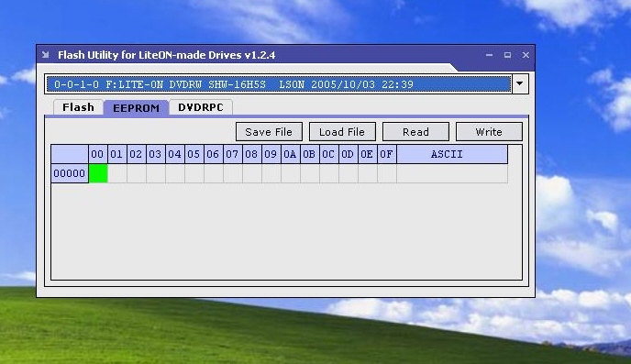Select the green highlighted cell in row 00000

[98, 173]
